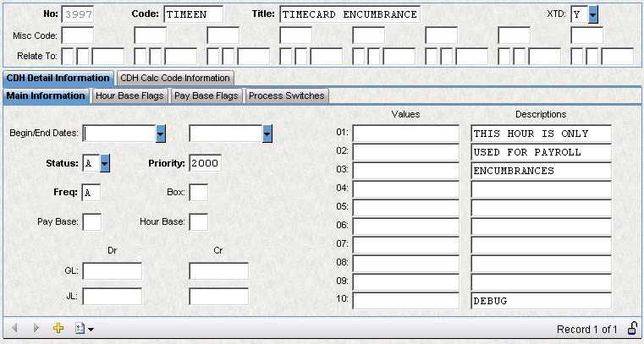Image resolution: width=644 pixels, height=344 pixels.
Task: Click the padlock icon beside Record 1 of 1
Action: pos(631,327)
